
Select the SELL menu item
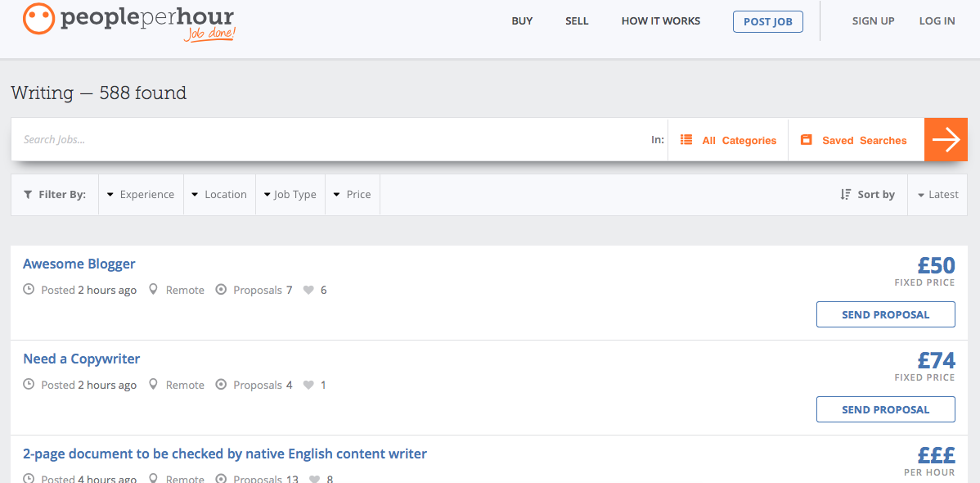pyautogui.click(x=577, y=20)
